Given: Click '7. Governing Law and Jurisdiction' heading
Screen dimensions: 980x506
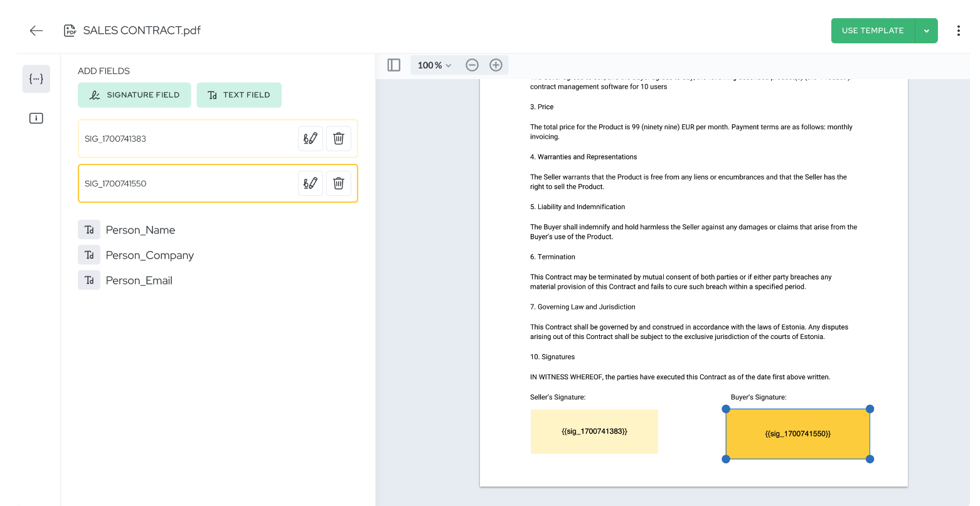Looking at the screenshot, I should [x=582, y=307].
